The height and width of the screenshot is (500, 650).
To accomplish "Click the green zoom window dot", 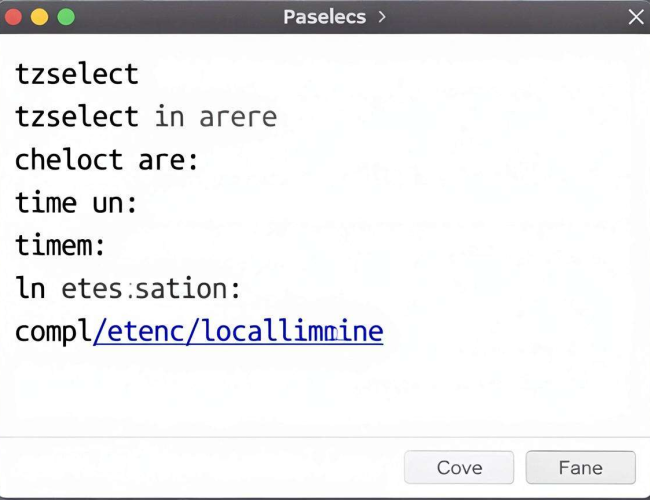I will coord(66,17).
